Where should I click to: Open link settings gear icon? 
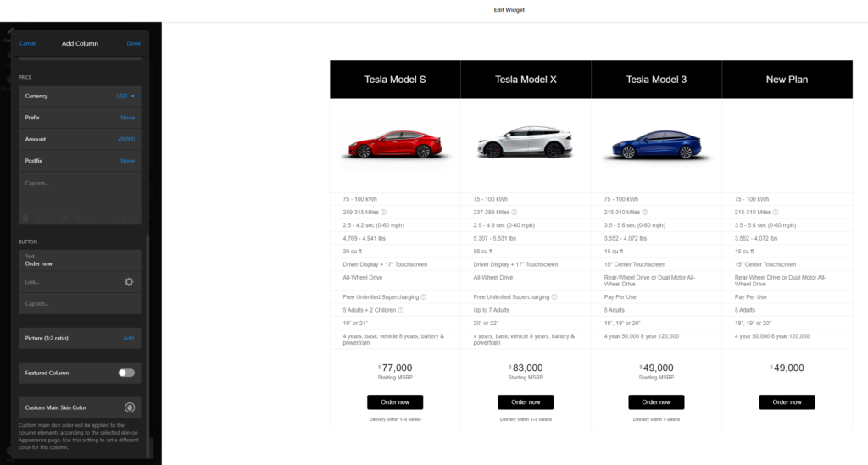point(129,282)
